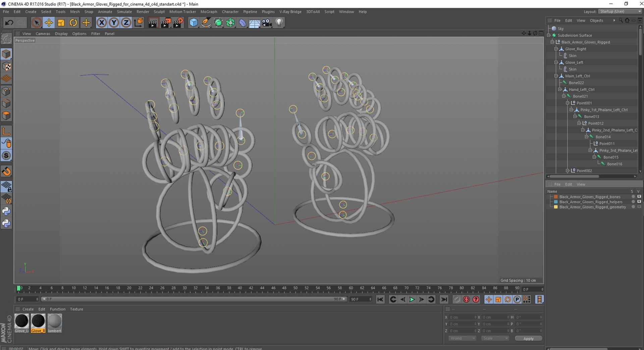
Task: Toggle Y axis lock
Action: pyautogui.click(x=114, y=22)
